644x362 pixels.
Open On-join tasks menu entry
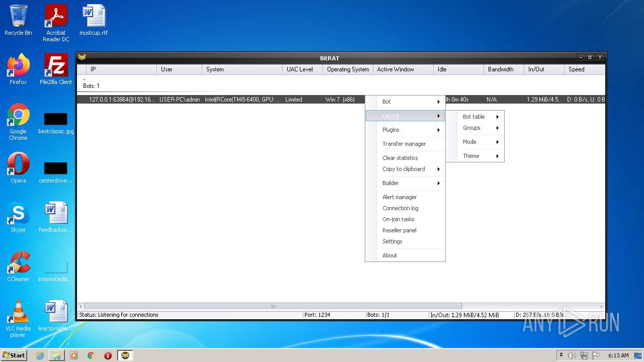tap(406, 219)
